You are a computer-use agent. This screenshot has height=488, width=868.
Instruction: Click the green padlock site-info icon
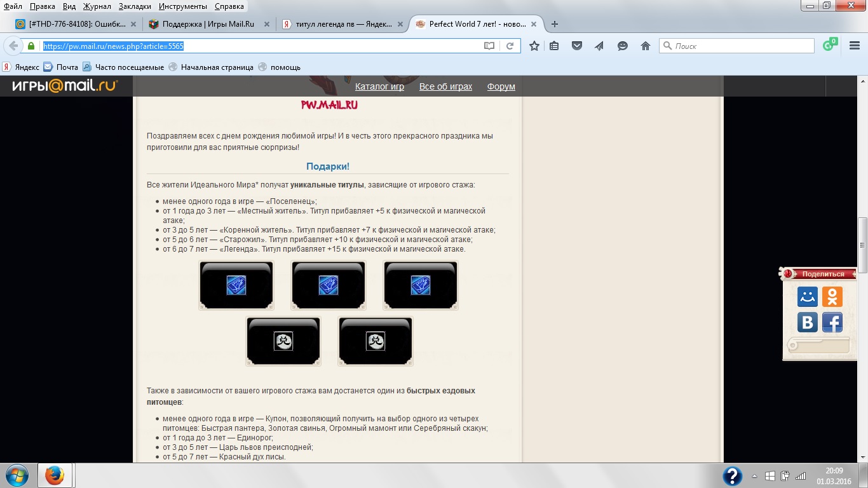pyautogui.click(x=31, y=46)
